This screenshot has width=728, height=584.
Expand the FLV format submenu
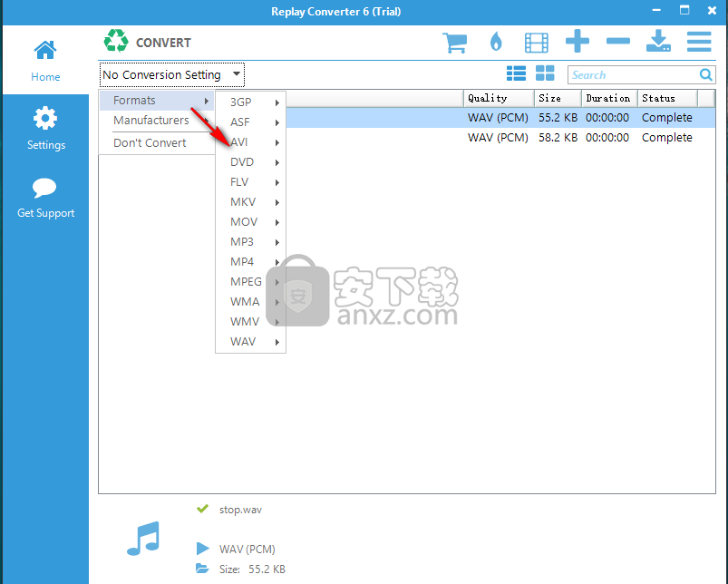[x=251, y=182]
